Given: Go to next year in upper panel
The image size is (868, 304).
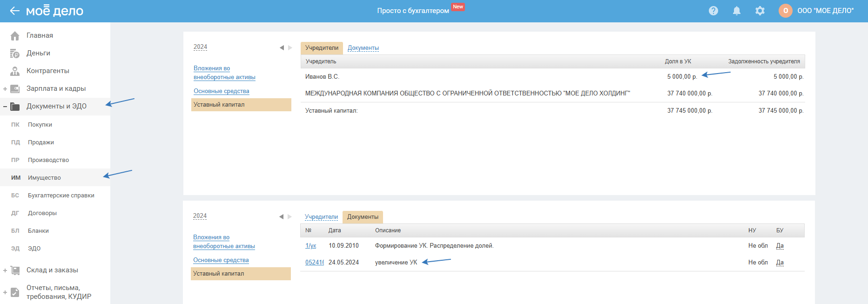Looking at the screenshot, I should coord(290,47).
